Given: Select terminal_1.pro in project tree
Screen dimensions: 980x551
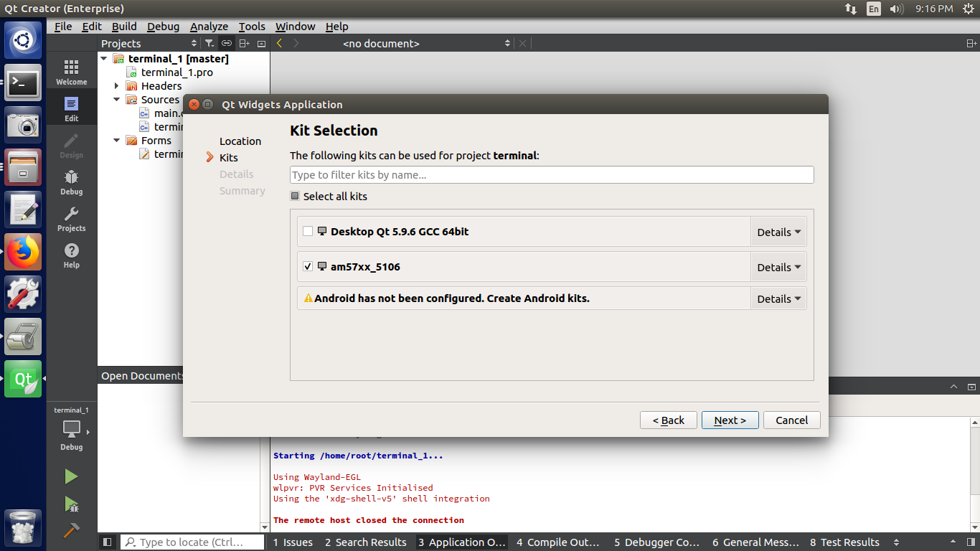Looking at the screenshot, I should [x=176, y=72].
